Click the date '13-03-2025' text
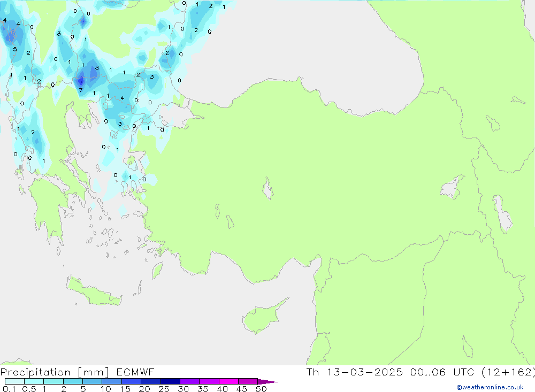The width and height of the screenshot is (535, 392). tap(365, 372)
